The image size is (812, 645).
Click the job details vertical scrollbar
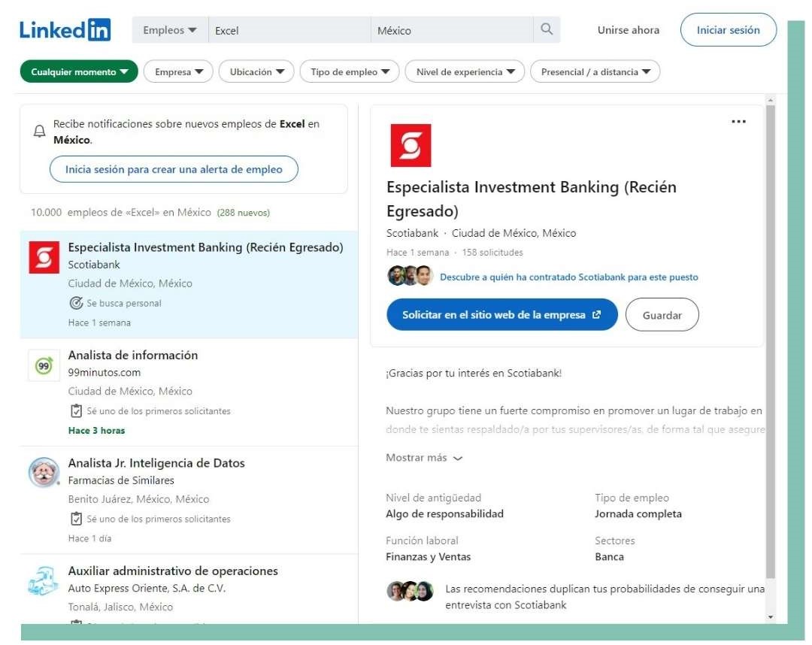[770, 341]
